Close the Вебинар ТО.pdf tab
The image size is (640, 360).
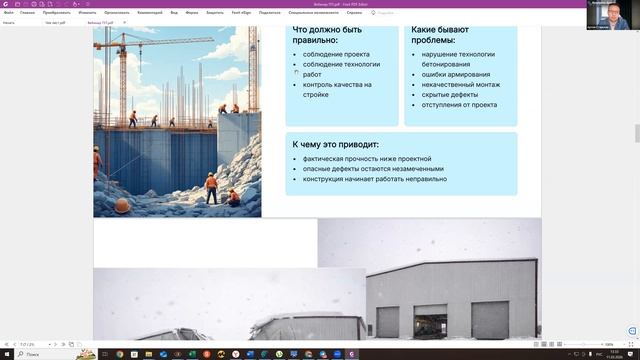pyautogui.click(x=124, y=22)
